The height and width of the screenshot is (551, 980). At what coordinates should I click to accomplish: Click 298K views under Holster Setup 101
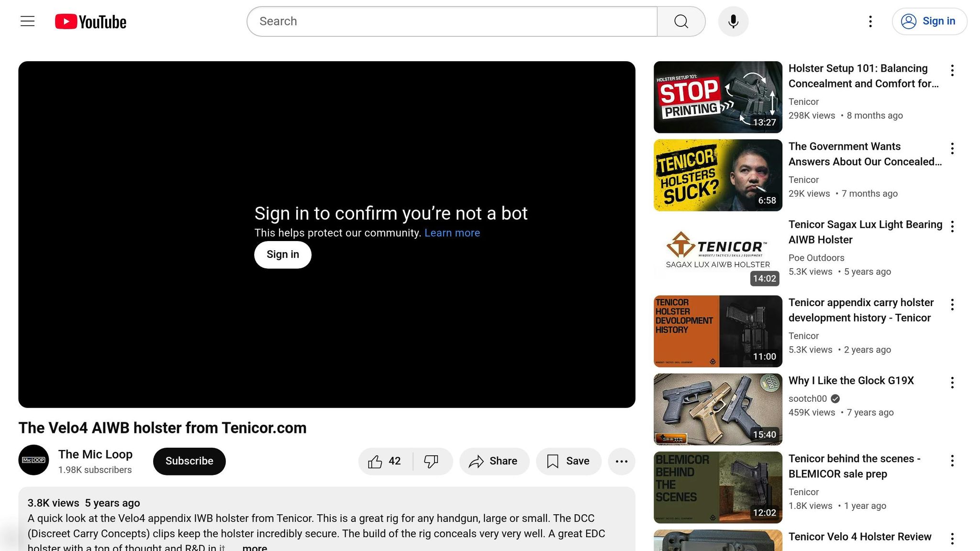[812, 116]
